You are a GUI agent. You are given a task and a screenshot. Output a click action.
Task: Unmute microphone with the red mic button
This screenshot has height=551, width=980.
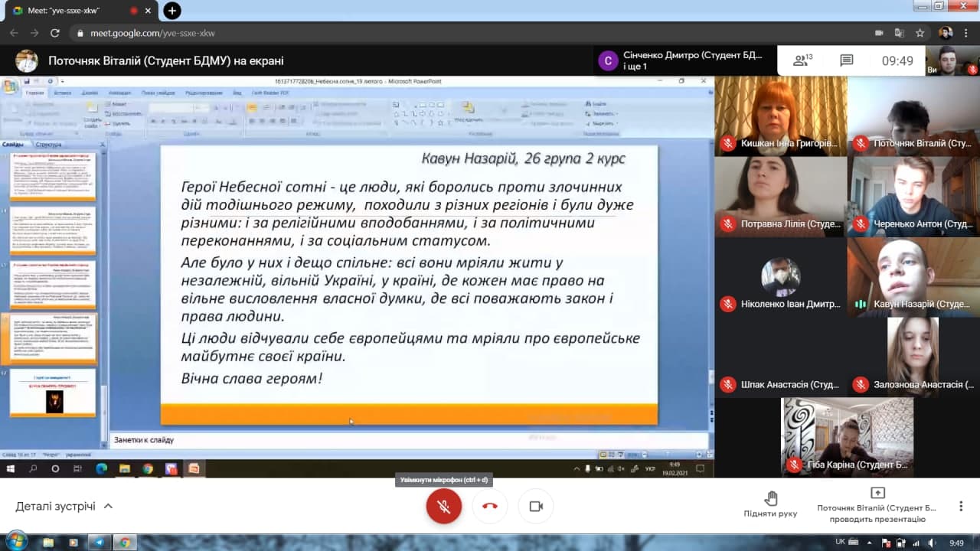pyautogui.click(x=444, y=506)
